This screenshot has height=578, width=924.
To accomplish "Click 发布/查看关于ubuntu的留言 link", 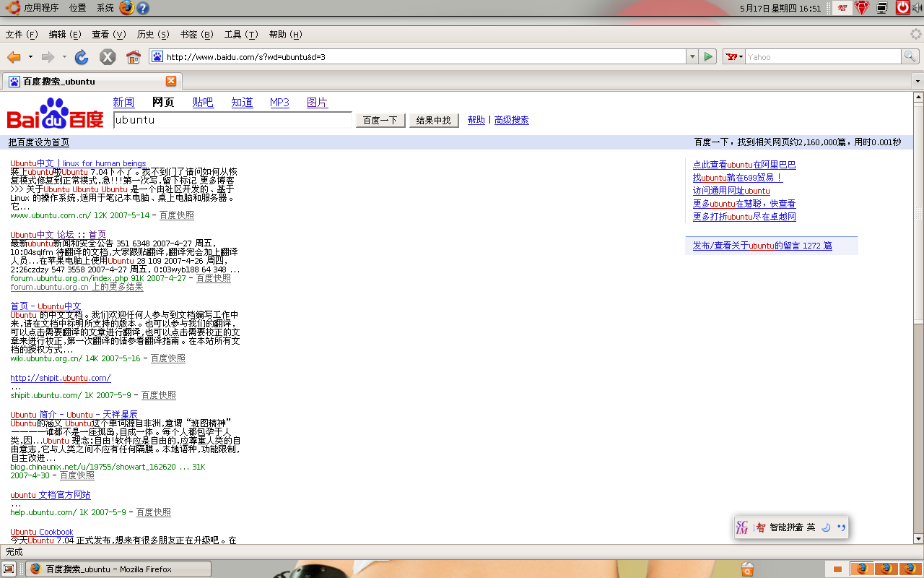I will [x=762, y=246].
